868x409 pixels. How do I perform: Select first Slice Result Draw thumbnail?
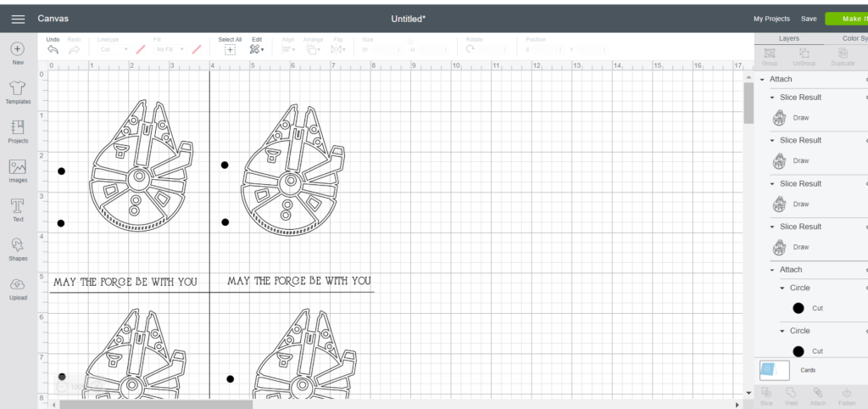(780, 117)
